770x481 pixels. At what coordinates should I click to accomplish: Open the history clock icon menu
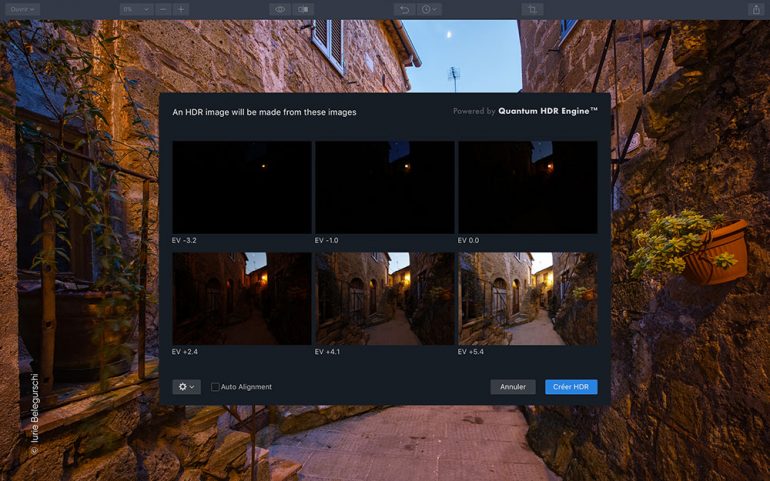430,9
